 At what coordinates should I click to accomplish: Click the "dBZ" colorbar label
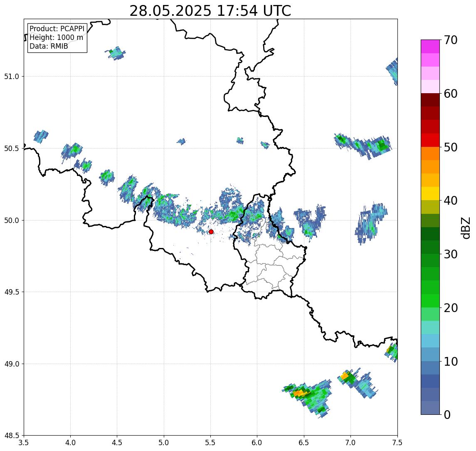[x=465, y=228]
